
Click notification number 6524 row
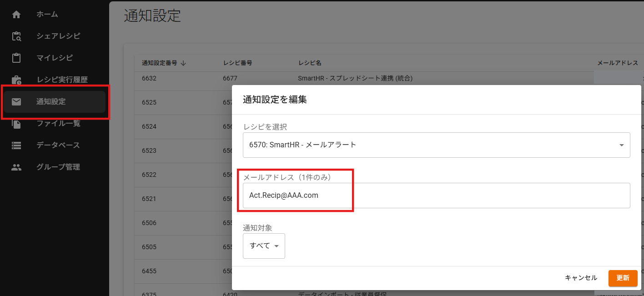click(149, 126)
